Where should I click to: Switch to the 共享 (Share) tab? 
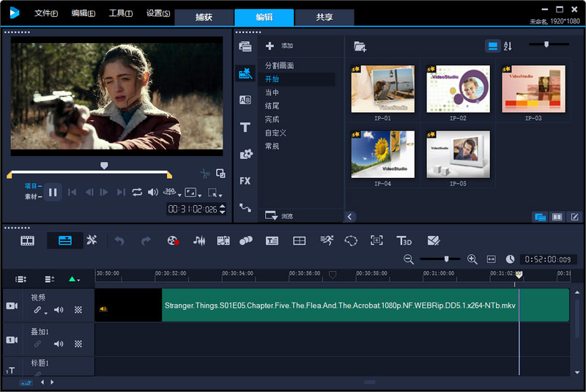point(324,18)
